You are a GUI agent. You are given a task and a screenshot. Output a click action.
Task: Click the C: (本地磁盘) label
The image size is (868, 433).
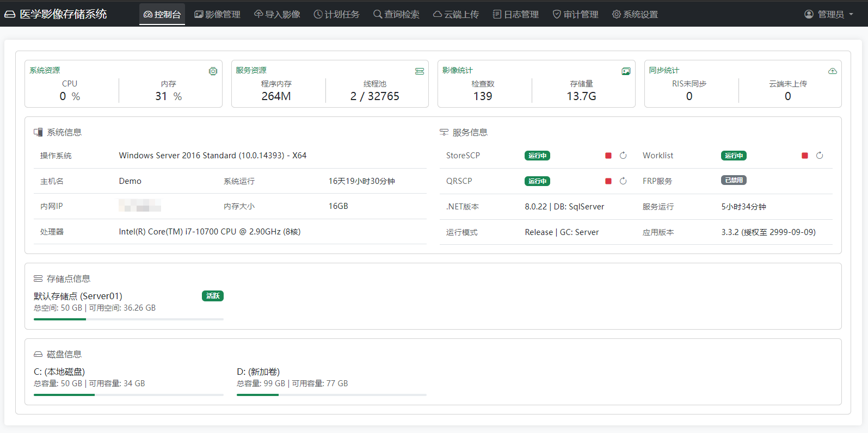[59, 372]
